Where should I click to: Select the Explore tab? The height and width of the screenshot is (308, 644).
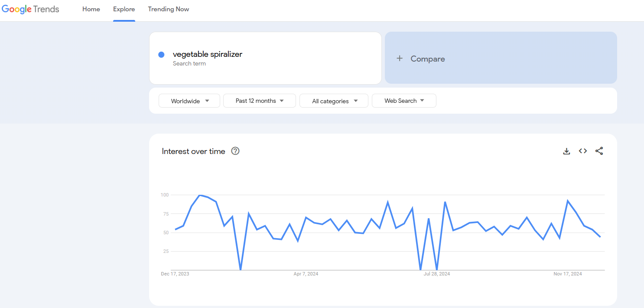tap(124, 9)
